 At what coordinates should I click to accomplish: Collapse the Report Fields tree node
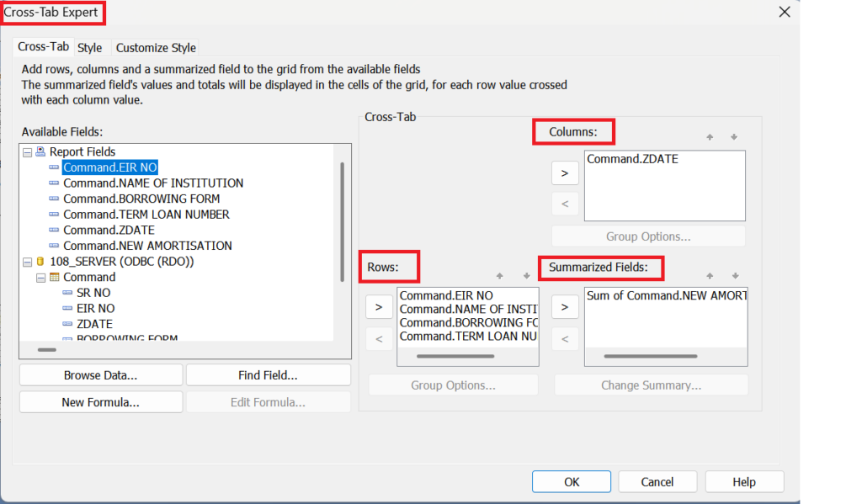27,152
